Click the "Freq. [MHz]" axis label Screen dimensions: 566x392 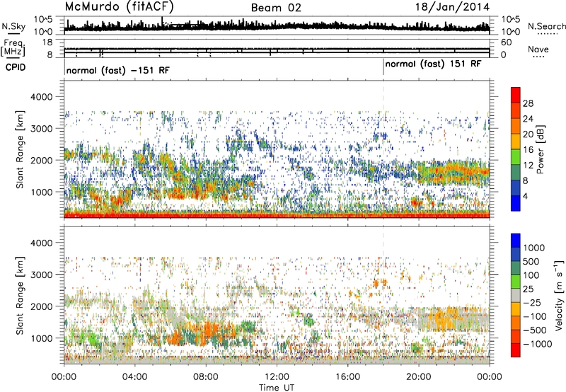(x=13, y=47)
